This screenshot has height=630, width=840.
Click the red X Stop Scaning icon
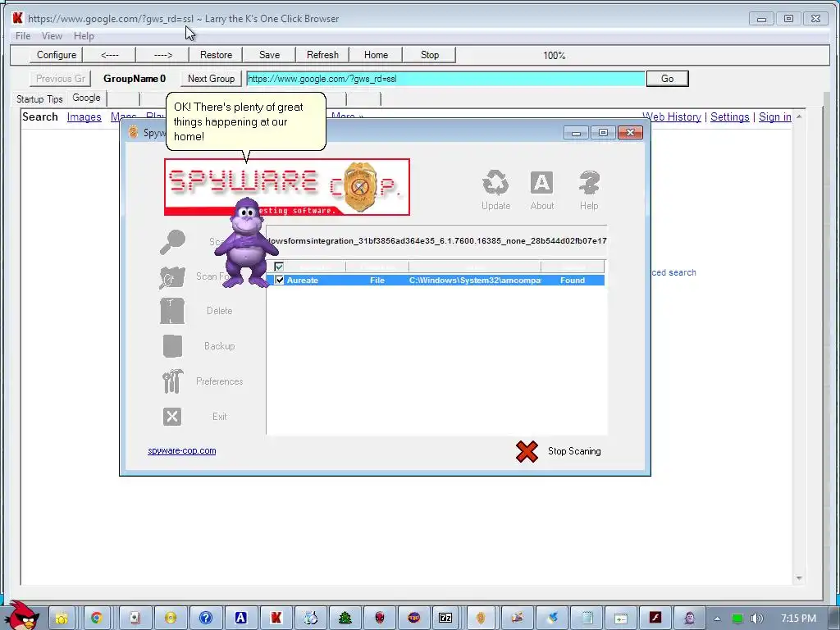(x=527, y=452)
